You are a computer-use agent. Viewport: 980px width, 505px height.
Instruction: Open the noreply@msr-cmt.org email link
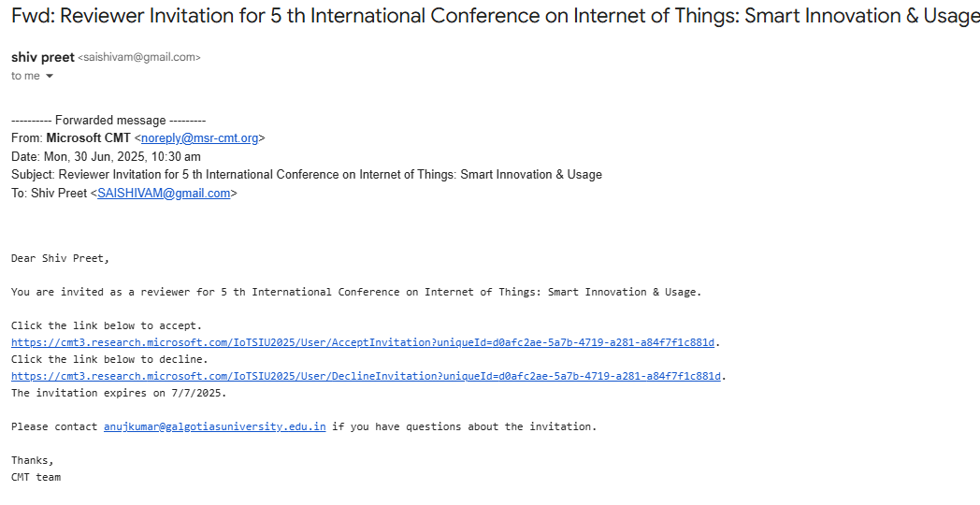coord(199,138)
